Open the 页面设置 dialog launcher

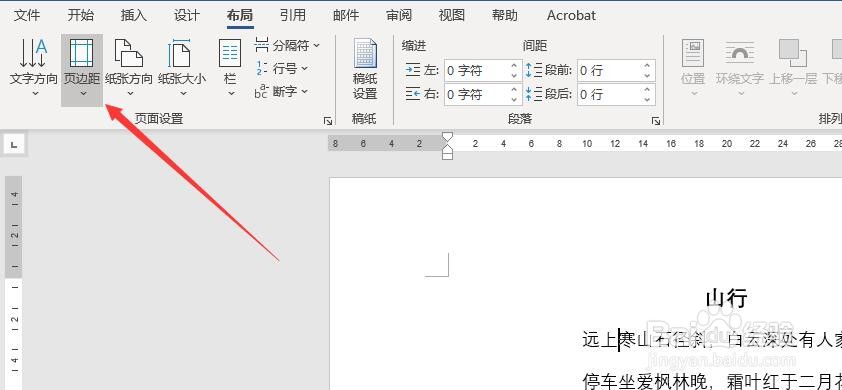[328, 121]
